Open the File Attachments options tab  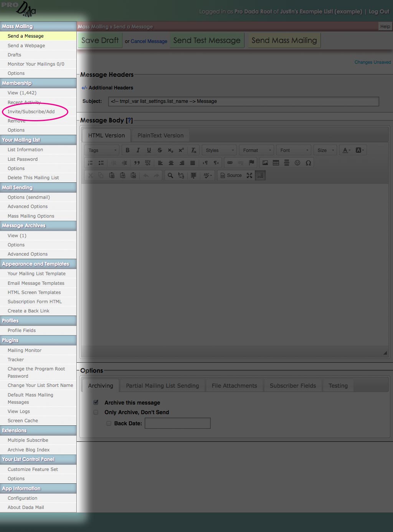click(234, 386)
